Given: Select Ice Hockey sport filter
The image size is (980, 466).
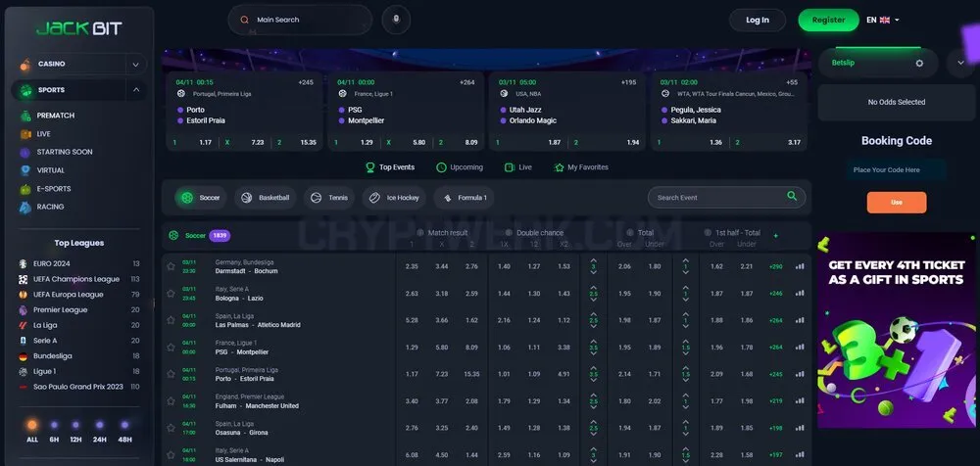Looking at the screenshot, I should pos(394,198).
